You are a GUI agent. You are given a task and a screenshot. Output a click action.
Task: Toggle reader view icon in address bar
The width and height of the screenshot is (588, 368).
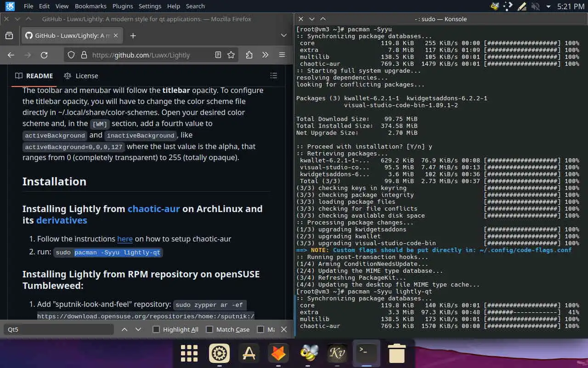[x=218, y=55]
